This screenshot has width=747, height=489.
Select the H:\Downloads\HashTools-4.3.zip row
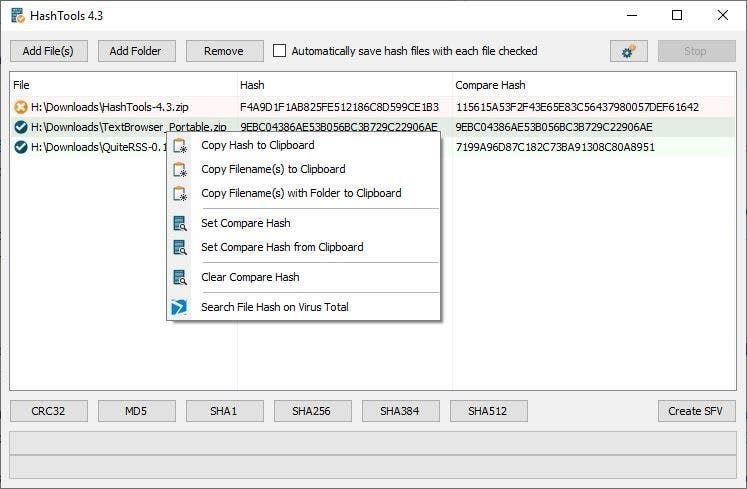pos(373,107)
